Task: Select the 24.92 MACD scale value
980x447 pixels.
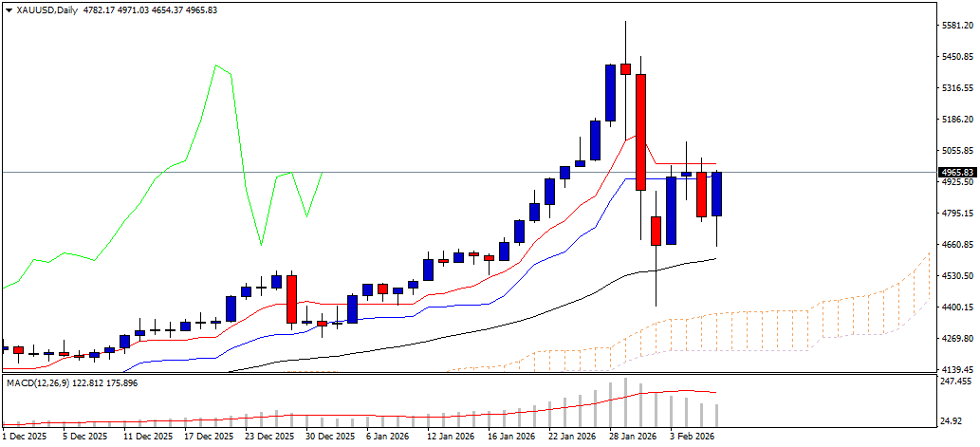Action: pyautogui.click(x=955, y=420)
